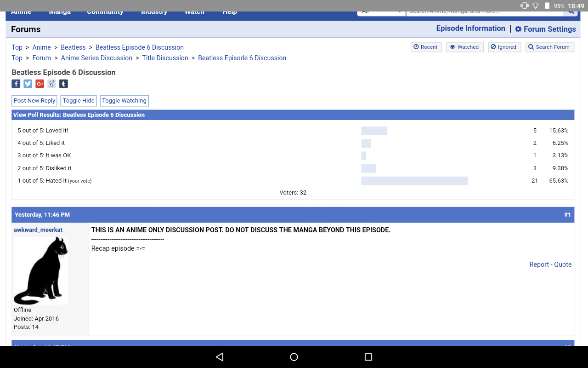Open Beatless breadcrumb link
588x368 pixels.
(73, 47)
